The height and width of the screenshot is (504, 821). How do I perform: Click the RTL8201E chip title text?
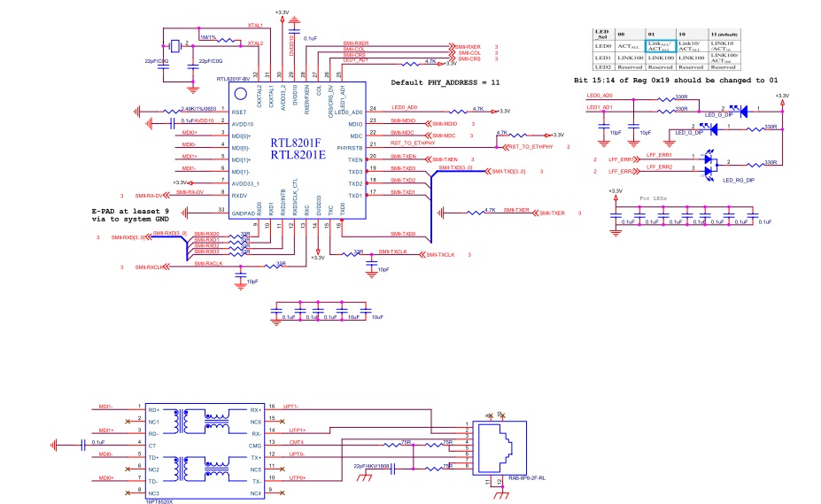[x=298, y=154]
